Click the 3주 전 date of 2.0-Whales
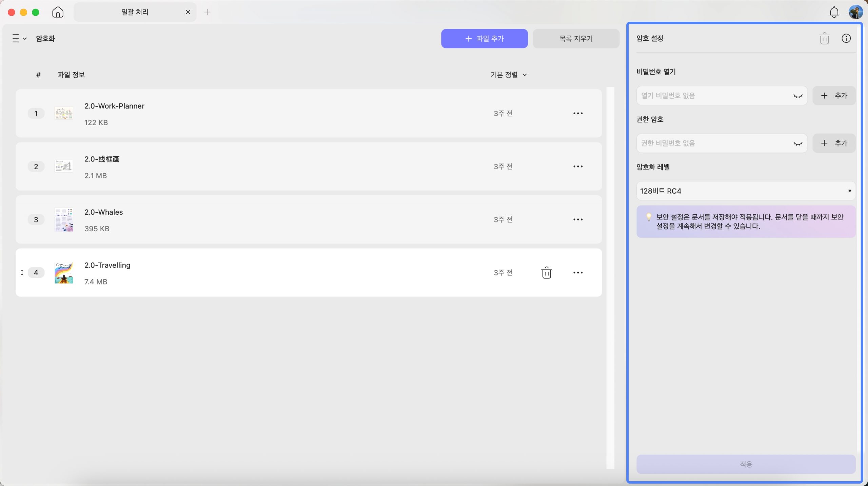Image resolution: width=868 pixels, height=486 pixels. point(503,219)
